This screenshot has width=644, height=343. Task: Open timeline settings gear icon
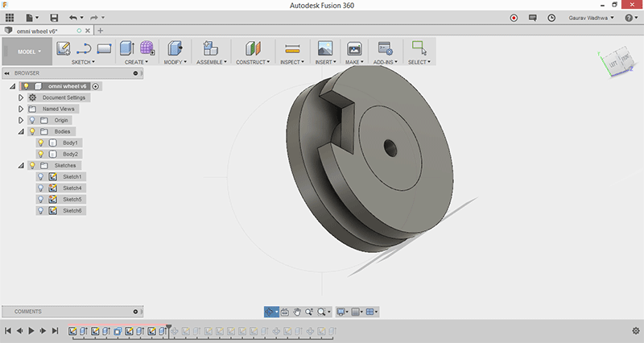(x=635, y=331)
